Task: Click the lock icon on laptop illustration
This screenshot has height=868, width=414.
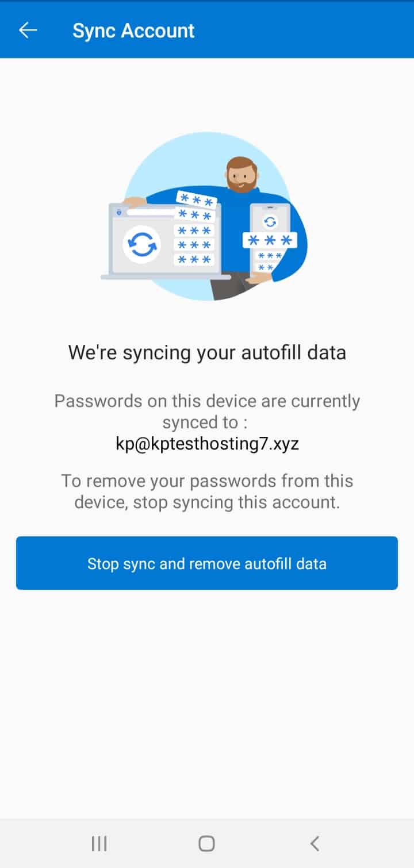Action: [x=119, y=212]
